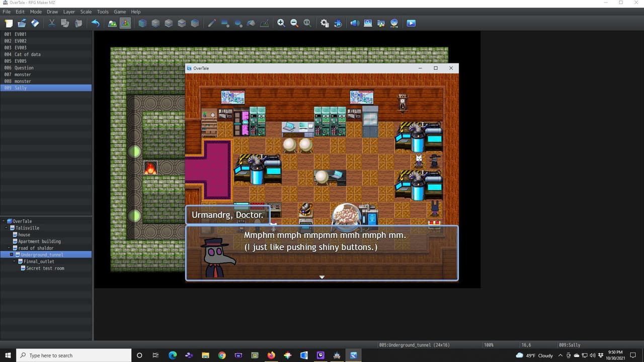Click the taskbar search box
644x362 pixels.
coord(74,355)
